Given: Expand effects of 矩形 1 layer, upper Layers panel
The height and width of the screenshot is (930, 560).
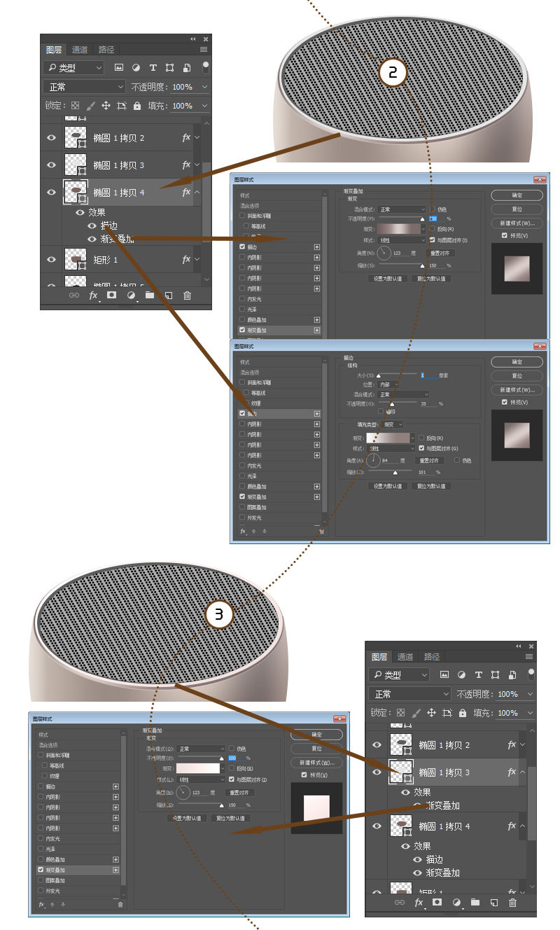Looking at the screenshot, I should click(x=197, y=260).
